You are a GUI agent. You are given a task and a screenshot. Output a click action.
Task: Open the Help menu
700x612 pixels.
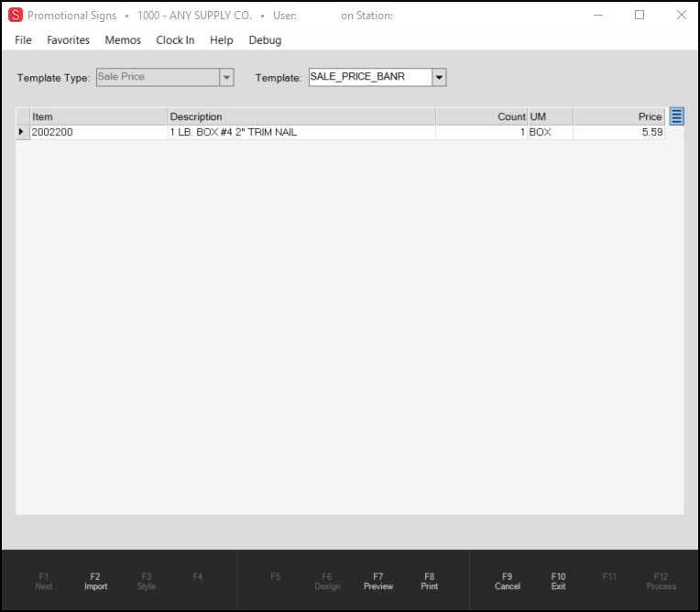click(x=221, y=40)
